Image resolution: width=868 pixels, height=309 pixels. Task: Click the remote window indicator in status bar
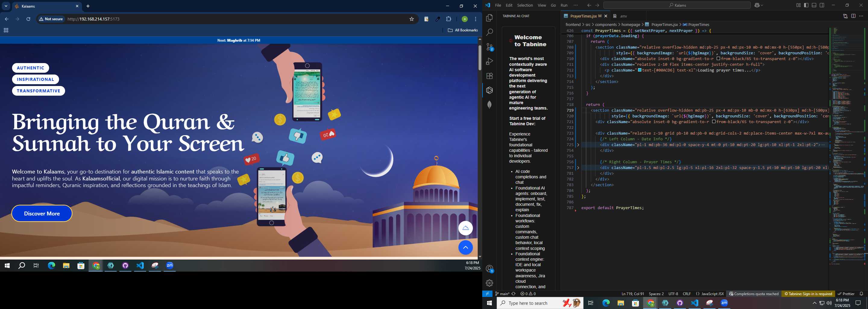click(487, 294)
